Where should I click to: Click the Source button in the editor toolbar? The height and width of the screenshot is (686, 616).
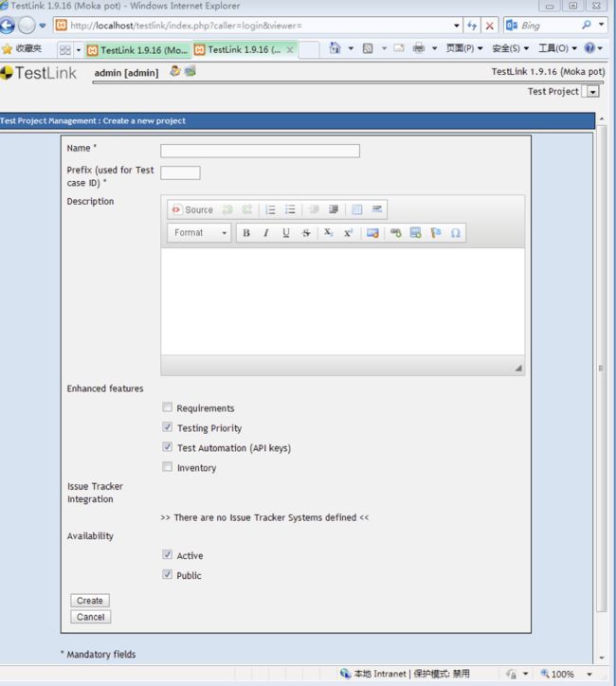point(192,209)
